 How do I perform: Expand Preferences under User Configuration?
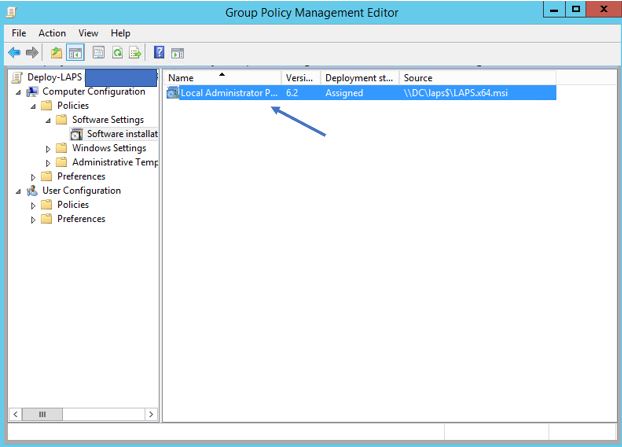click(x=33, y=220)
